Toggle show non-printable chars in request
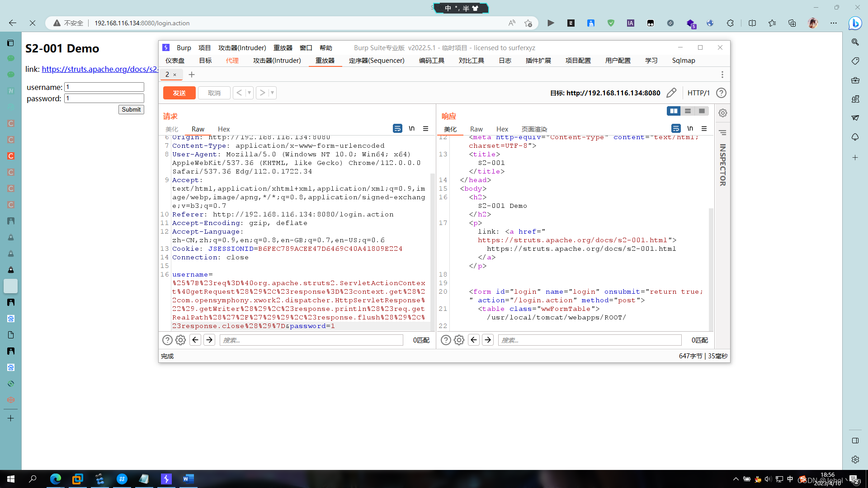Image resolution: width=868 pixels, height=488 pixels. (411, 128)
